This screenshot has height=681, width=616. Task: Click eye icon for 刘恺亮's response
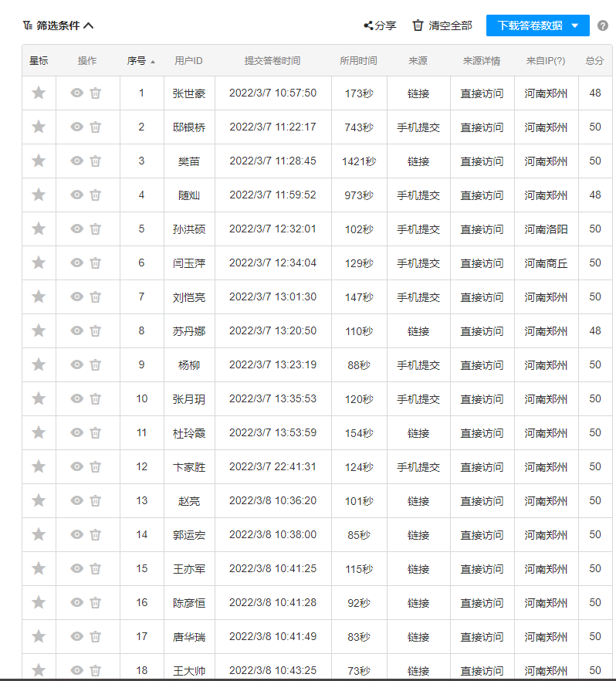click(76, 297)
